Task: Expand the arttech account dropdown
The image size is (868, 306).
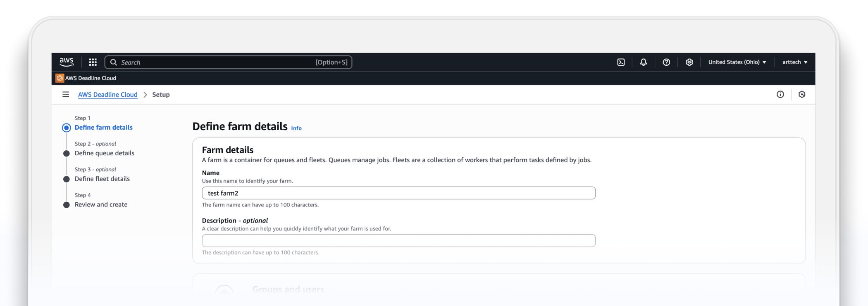Action: tap(794, 62)
